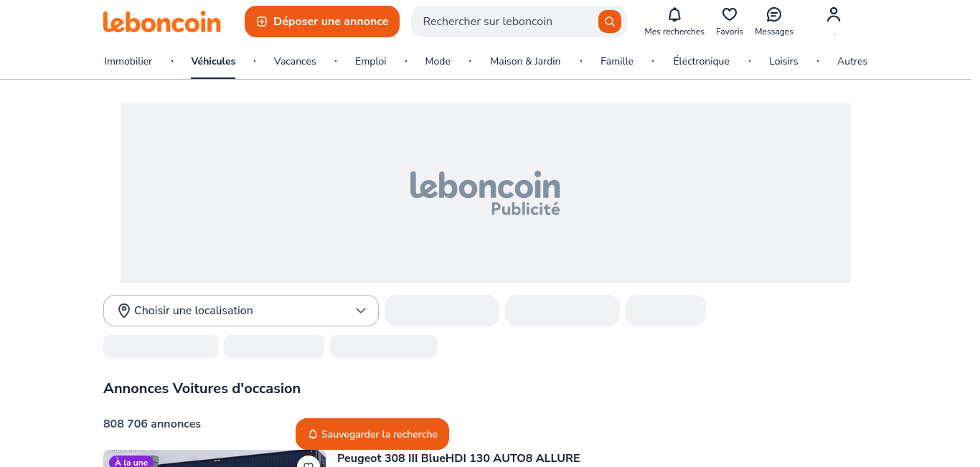980x467 pixels.
Task: Select the Véhicules category tab
Action: coord(213,62)
